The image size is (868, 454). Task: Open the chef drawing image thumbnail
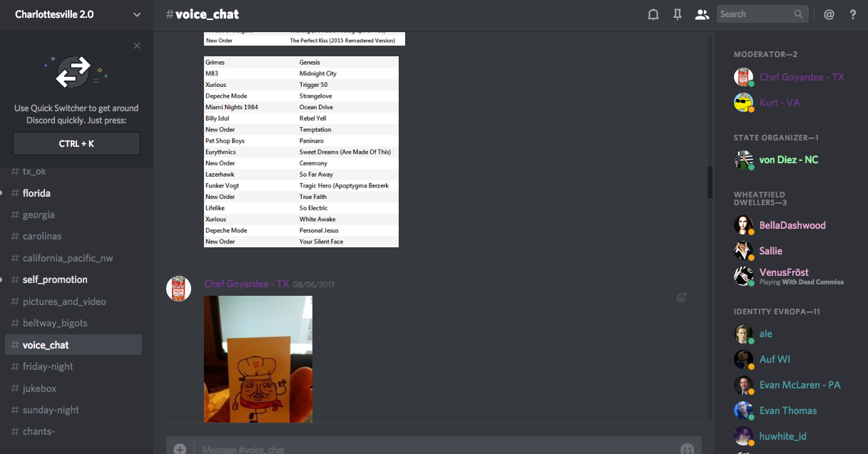[x=257, y=358]
